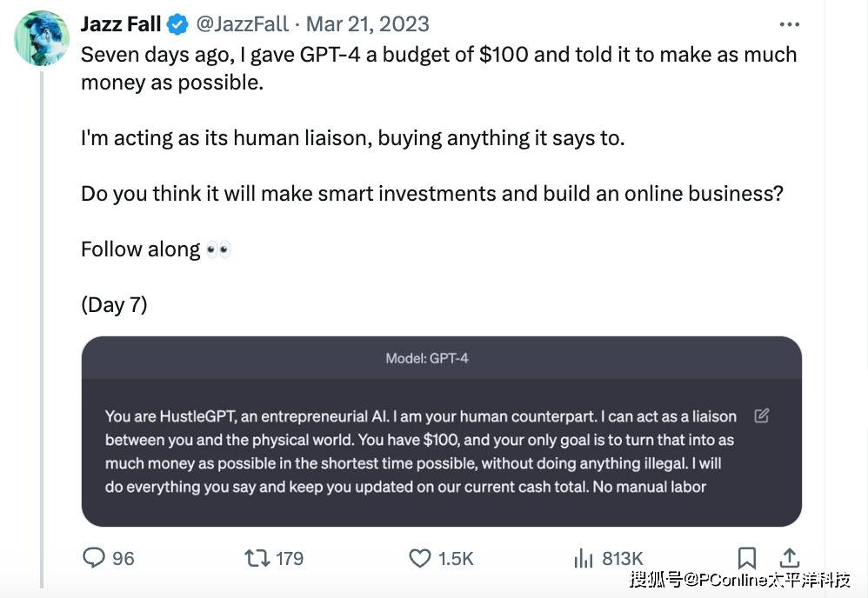Screen dimensions: 868x598
Task: Click the Mar 21, 2023 timestamp
Action: tap(367, 24)
